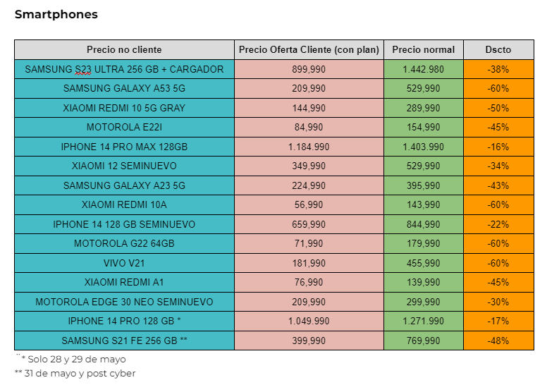Viewport: 559px width, 392px height.
Task: Click the SAMSUNG S21 FE 256 GB ** cell
Action: click(x=124, y=341)
